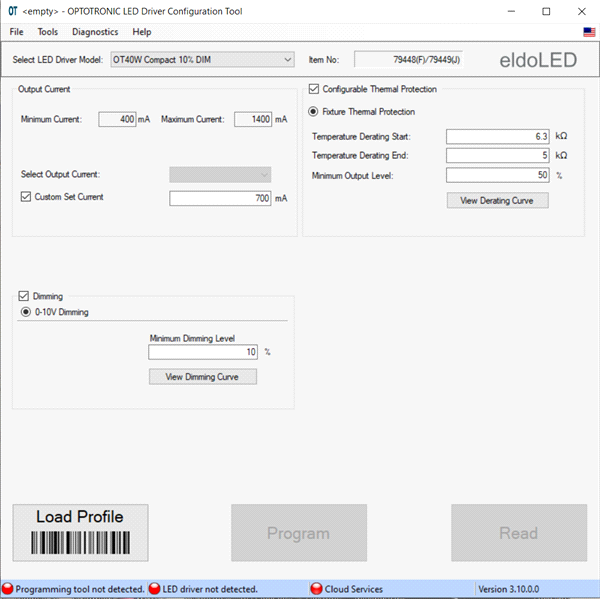Select the 0-10V Dimming radio button
The height and width of the screenshot is (599, 600).
click(x=26, y=312)
